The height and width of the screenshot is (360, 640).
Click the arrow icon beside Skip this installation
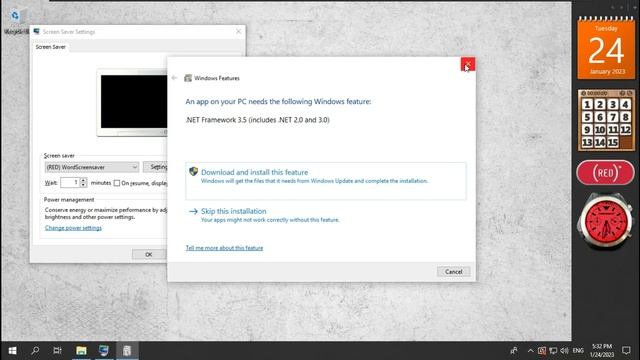point(193,211)
